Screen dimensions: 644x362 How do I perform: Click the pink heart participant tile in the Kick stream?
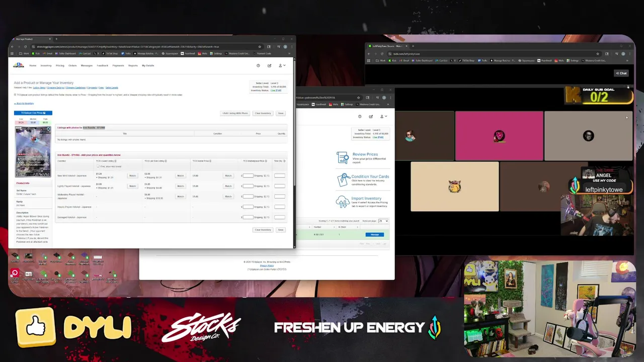(x=499, y=136)
